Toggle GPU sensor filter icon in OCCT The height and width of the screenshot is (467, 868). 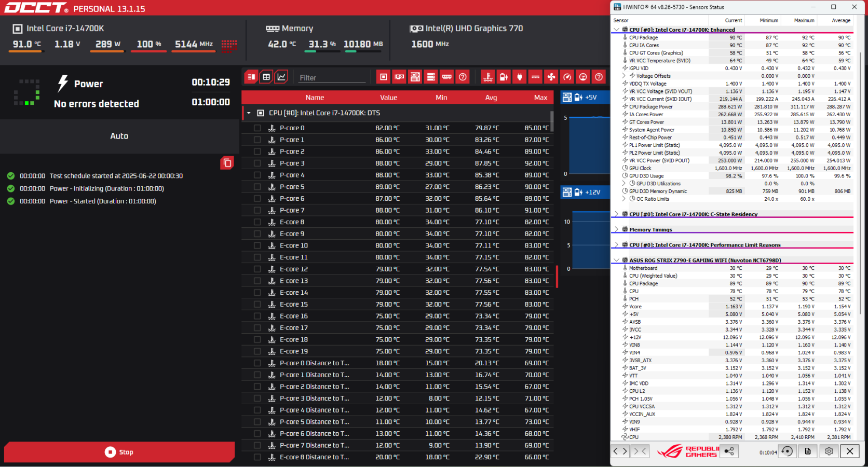399,77
